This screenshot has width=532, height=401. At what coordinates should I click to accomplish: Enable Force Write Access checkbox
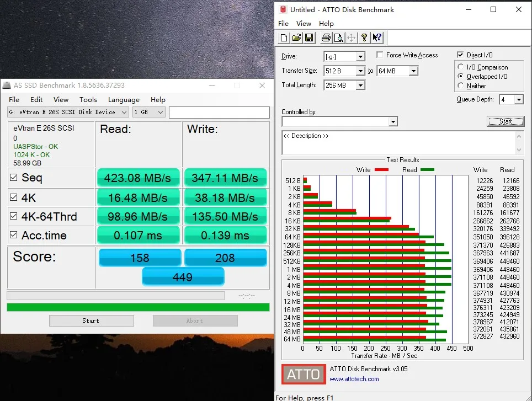380,55
